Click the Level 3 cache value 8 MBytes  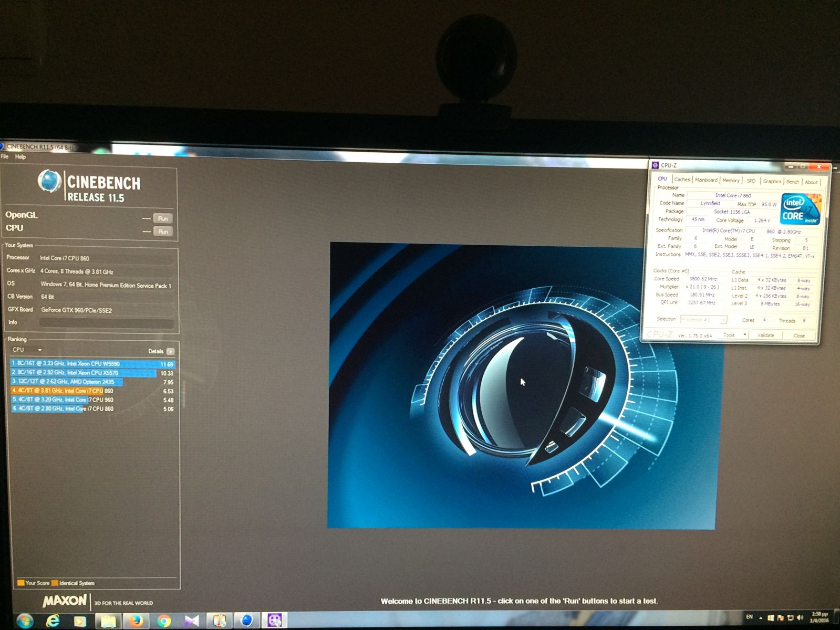tap(770, 304)
